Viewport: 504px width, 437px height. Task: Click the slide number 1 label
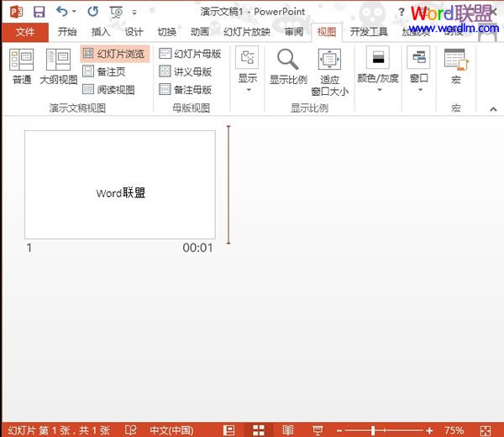pyautogui.click(x=29, y=248)
